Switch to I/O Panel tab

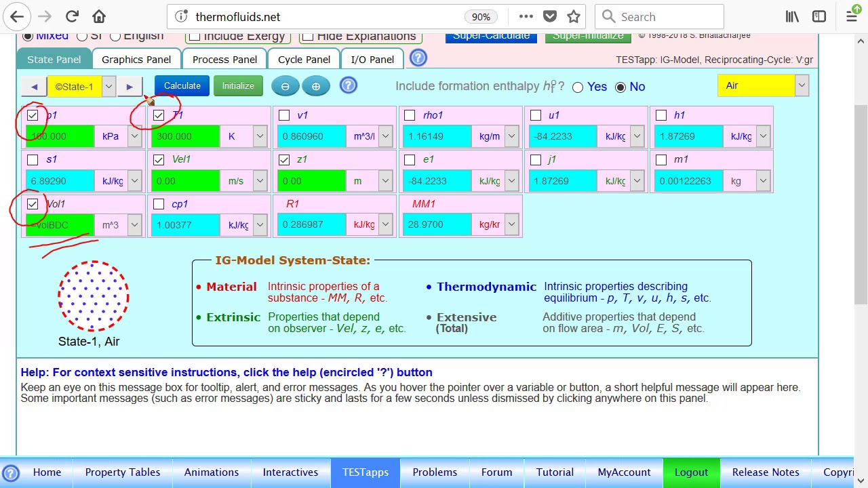[372, 59]
